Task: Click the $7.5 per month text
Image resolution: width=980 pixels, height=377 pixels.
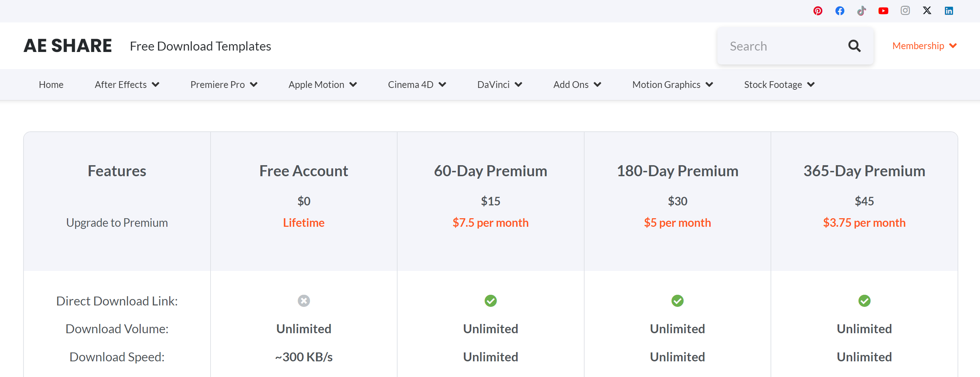Action: click(x=491, y=222)
